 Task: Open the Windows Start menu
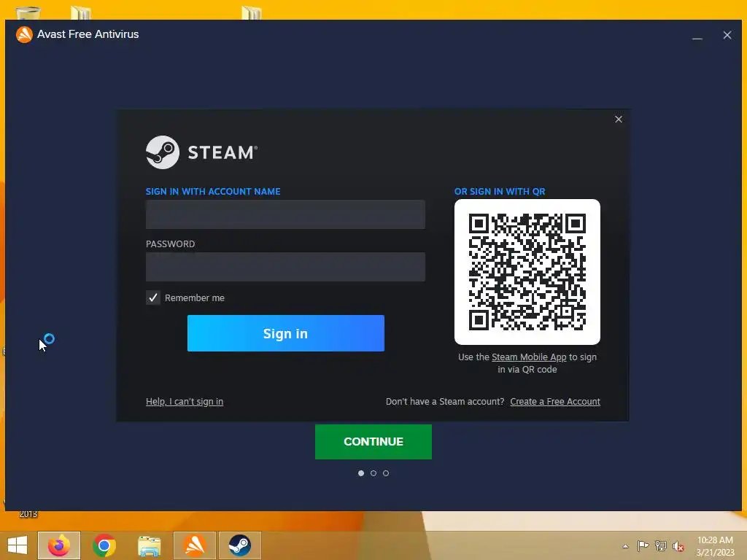click(18, 545)
